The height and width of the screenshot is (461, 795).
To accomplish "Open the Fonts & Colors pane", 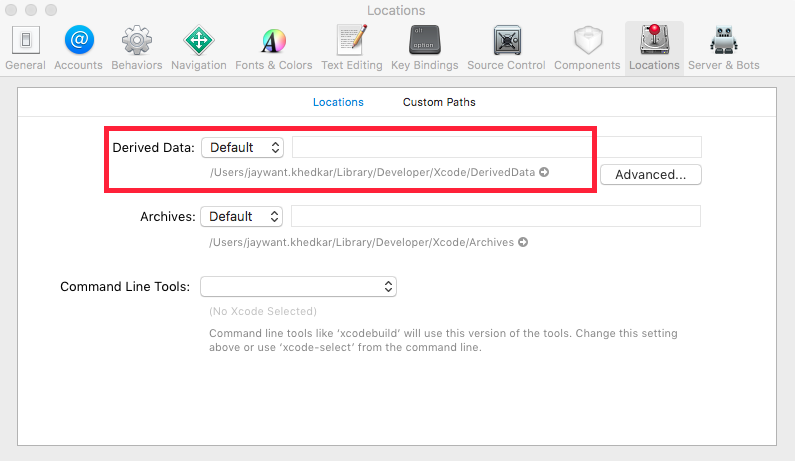I will [x=274, y=48].
